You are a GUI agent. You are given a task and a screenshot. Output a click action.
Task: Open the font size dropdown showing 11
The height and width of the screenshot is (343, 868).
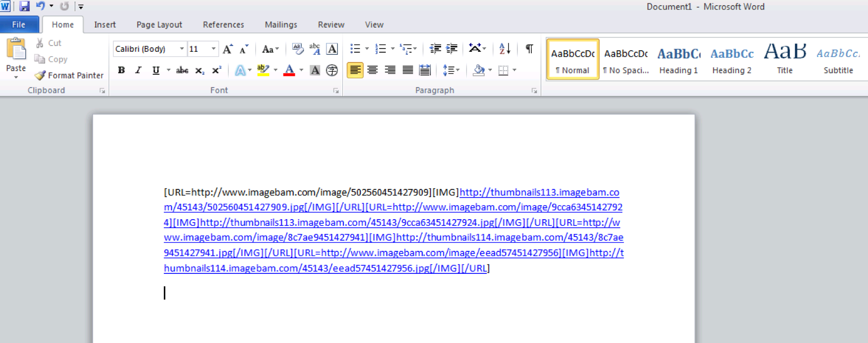[213, 49]
